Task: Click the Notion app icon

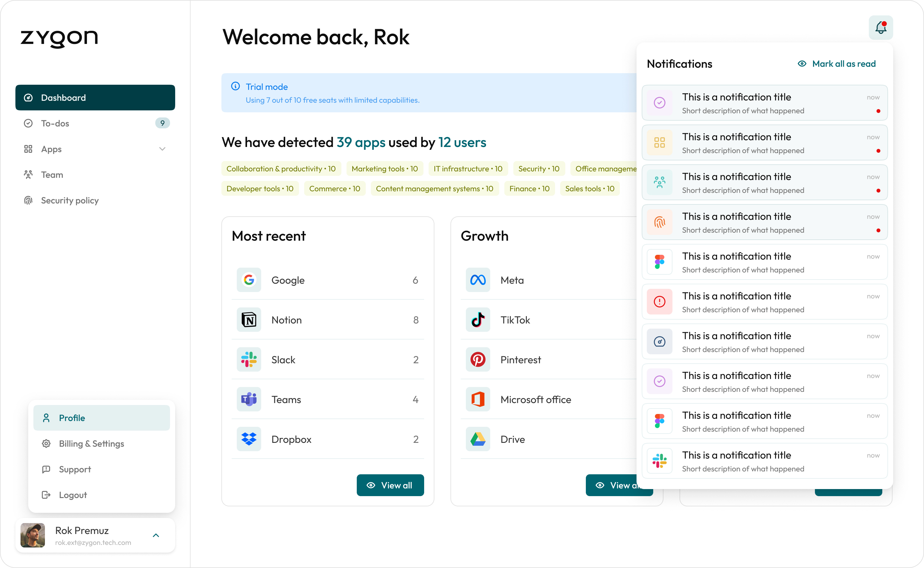Action: (x=249, y=320)
